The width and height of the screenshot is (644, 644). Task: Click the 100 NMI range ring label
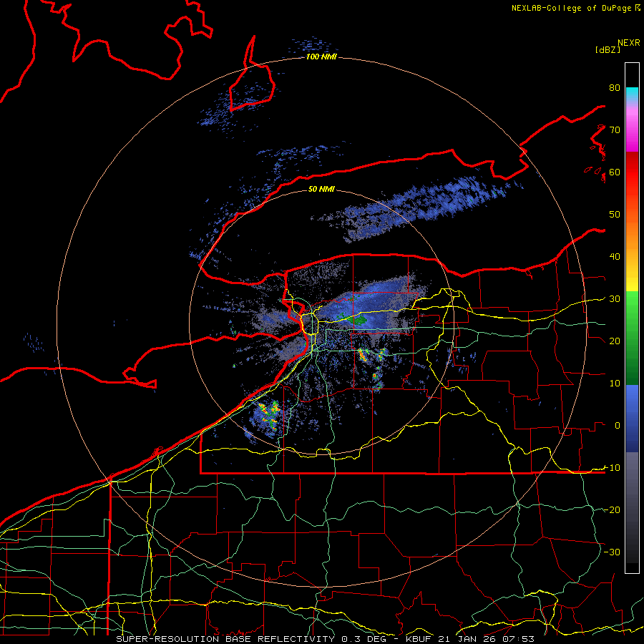(321, 57)
